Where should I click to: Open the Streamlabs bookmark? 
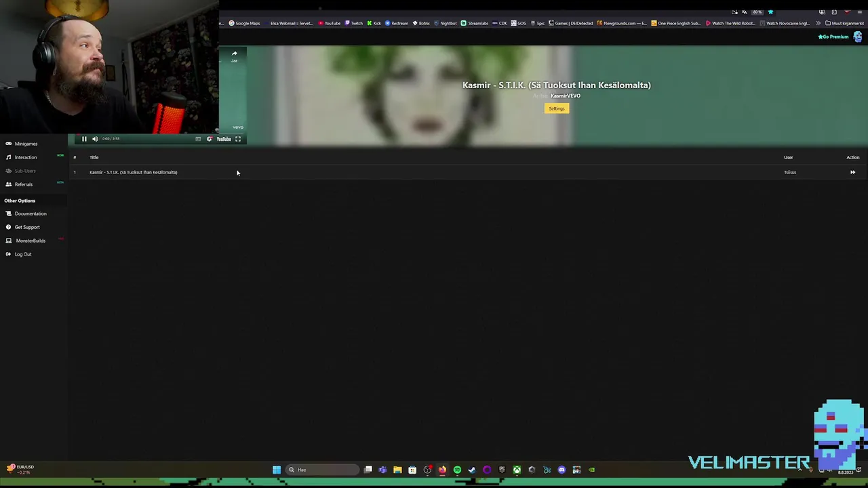pyautogui.click(x=475, y=23)
